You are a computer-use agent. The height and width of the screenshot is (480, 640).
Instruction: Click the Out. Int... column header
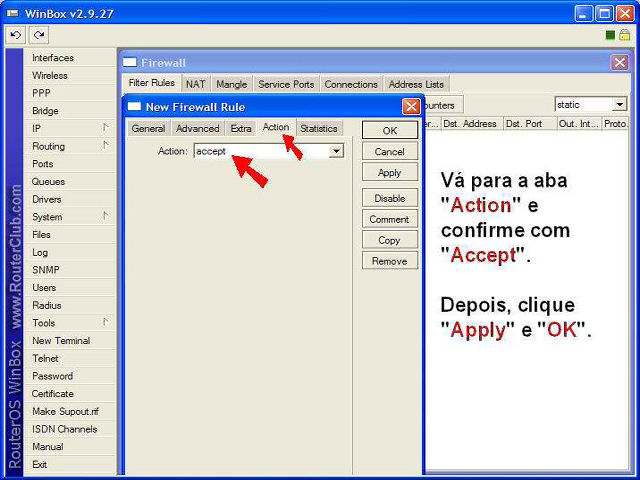pyautogui.click(x=579, y=124)
